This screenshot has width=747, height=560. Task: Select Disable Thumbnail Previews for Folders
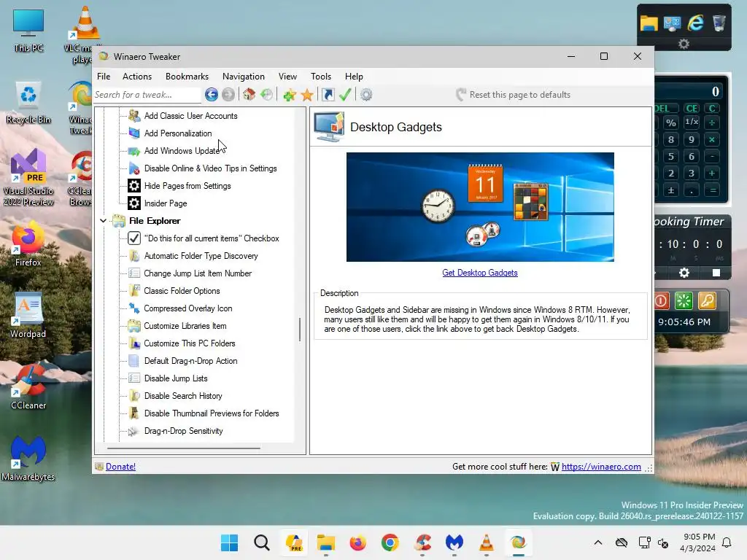tap(212, 413)
